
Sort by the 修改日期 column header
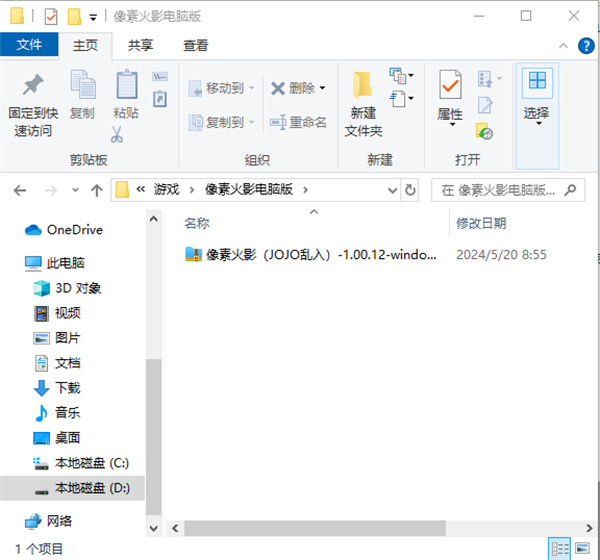coord(482,223)
